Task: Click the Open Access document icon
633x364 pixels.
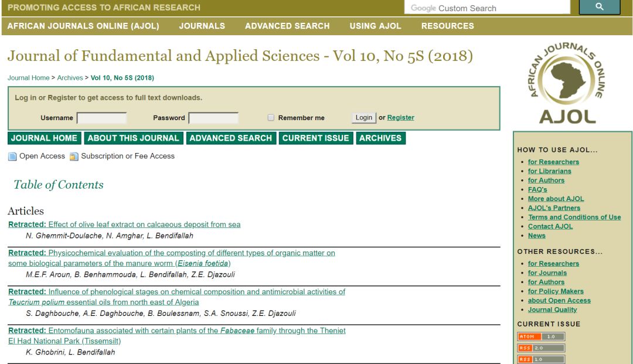Action: point(12,157)
